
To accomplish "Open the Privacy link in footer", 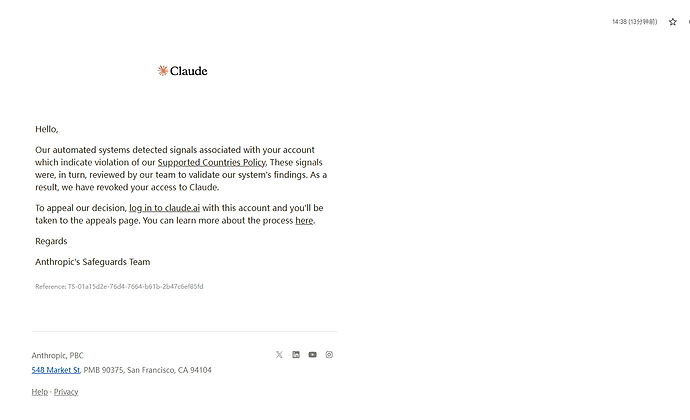I will [66, 392].
